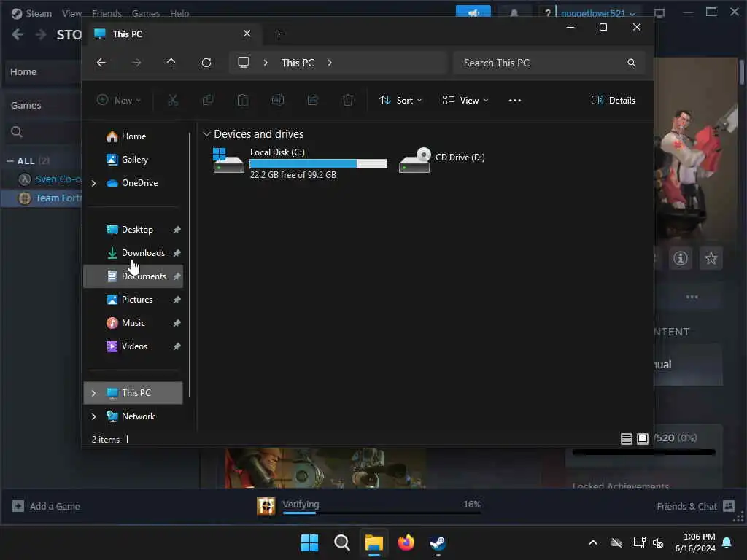The width and height of the screenshot is (747, 560).
Task: Open Firefox from the taskbar
Action: point(406,542)
